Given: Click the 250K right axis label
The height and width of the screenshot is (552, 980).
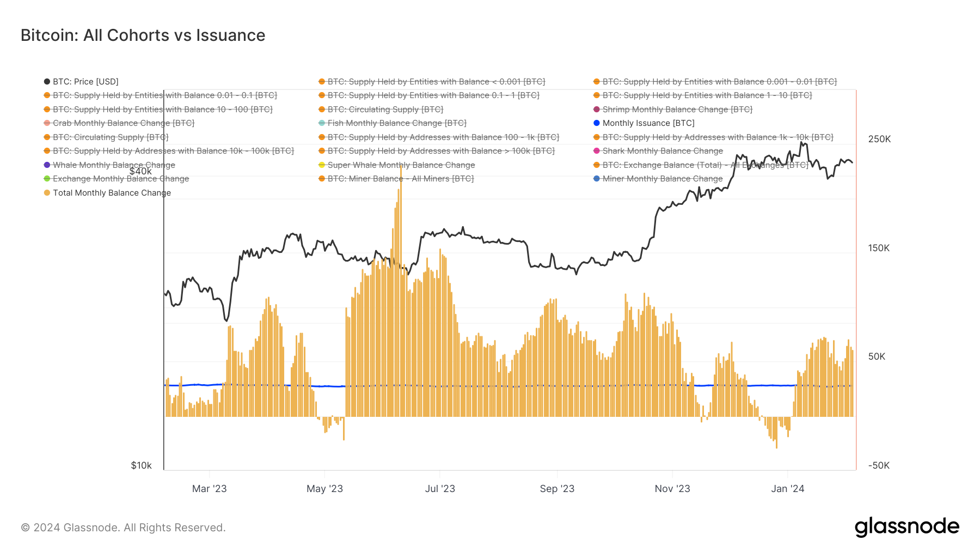Looking at the screenshot, I should pos(879,139).
